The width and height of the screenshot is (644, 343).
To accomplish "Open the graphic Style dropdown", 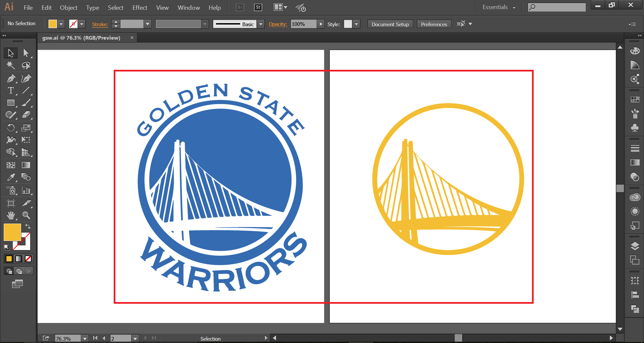I will pos(357,24).
